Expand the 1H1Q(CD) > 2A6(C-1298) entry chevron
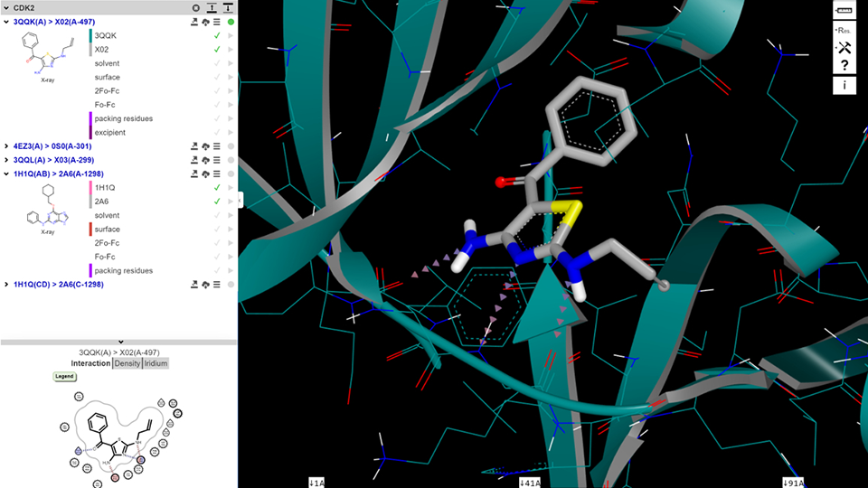 (6, 285)
